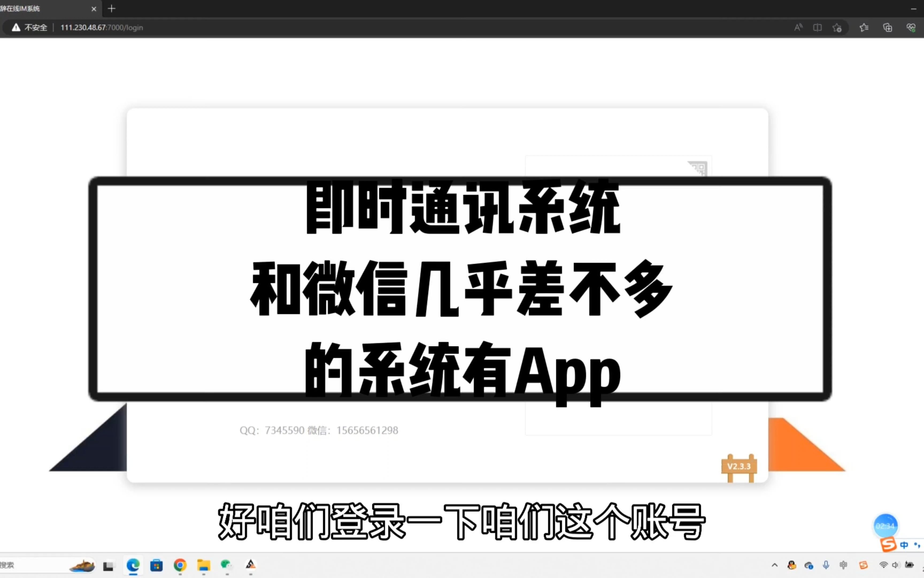
Task: Add this page to favorites
Action: coord(837,28)
